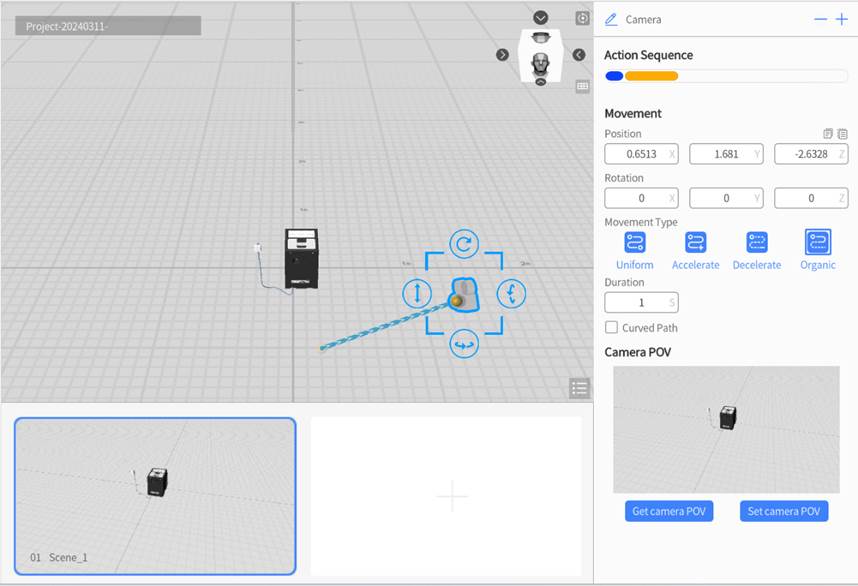Paste position values icon

point(842,134)
